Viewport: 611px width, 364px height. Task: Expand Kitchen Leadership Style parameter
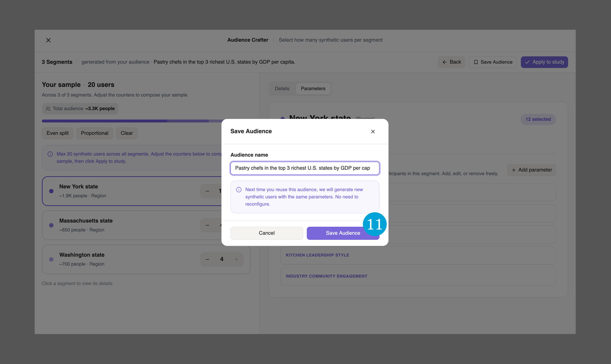pyautogui.click(x=418, y=255)
